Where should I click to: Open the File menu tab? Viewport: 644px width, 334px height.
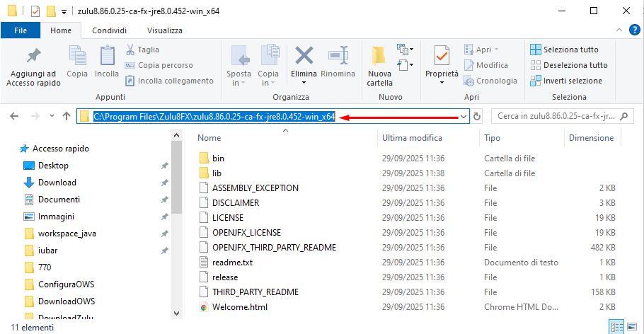[21, 30]
